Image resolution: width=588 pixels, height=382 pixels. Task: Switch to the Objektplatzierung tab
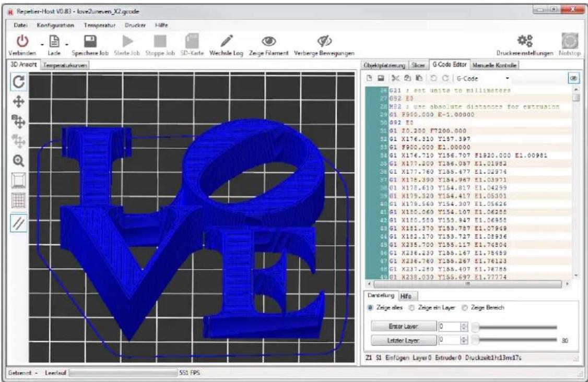pos(384,65)
